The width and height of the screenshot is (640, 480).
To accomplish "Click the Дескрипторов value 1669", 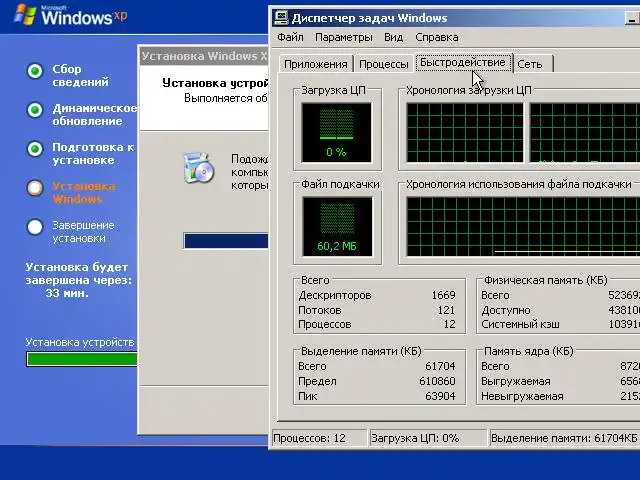I will coord(443,295).
